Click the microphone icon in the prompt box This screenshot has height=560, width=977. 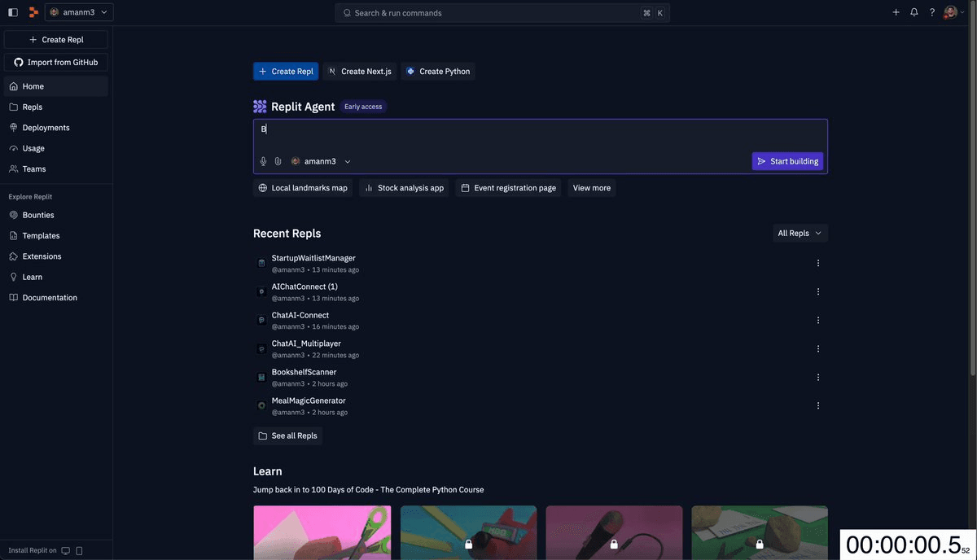click(x=262, y=160)
